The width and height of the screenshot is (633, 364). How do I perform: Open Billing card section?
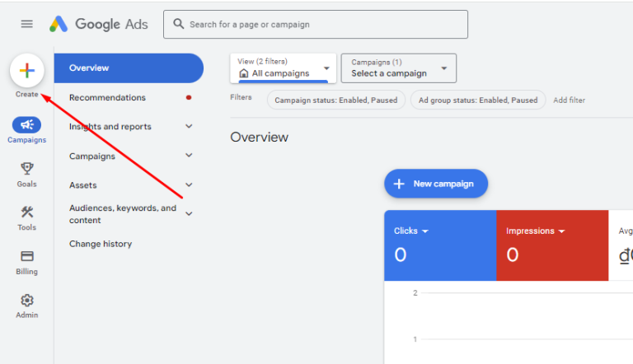click(26, 263)
